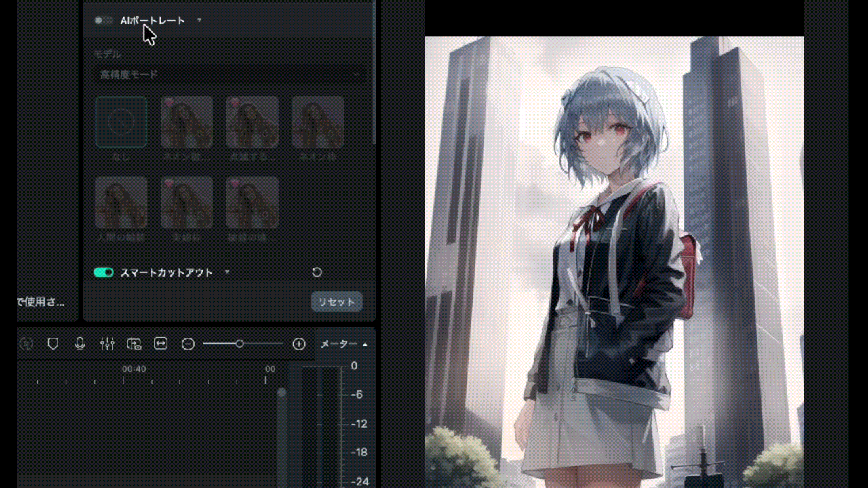This screenshot has height=488, width=868.
Task: Click the timeline zoom slider handle
Action: 239,344
